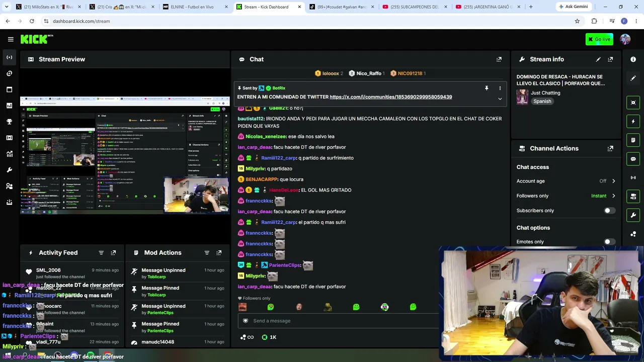This screenshot has width=644, height=362.
Task: Open the Activity Feed filter
Action: [x=101, y=253]
